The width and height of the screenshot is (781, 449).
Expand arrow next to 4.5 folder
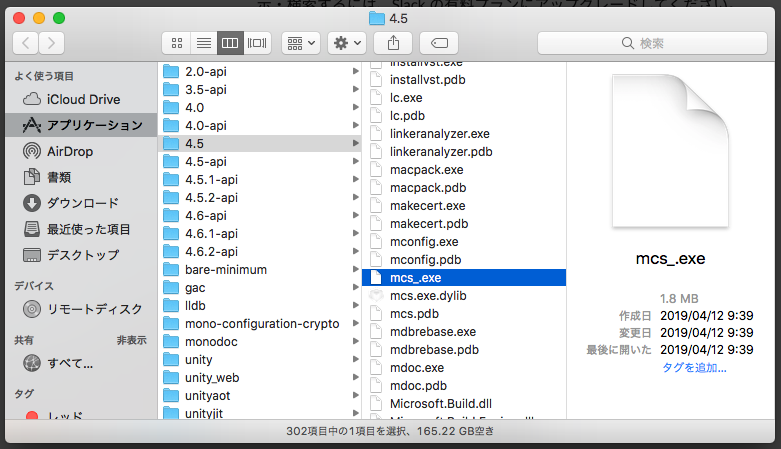pyautogui.click(x=356, y=143)
